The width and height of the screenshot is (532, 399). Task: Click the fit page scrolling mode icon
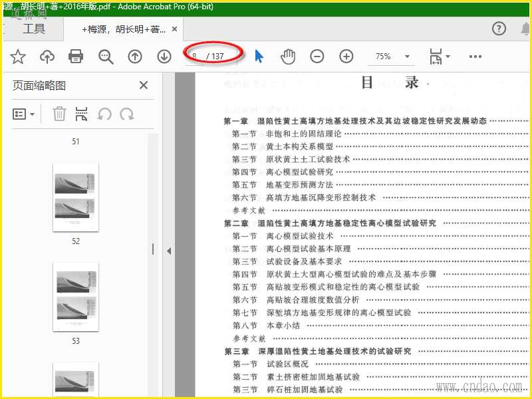pyautogui.click(x=436, y=57)
